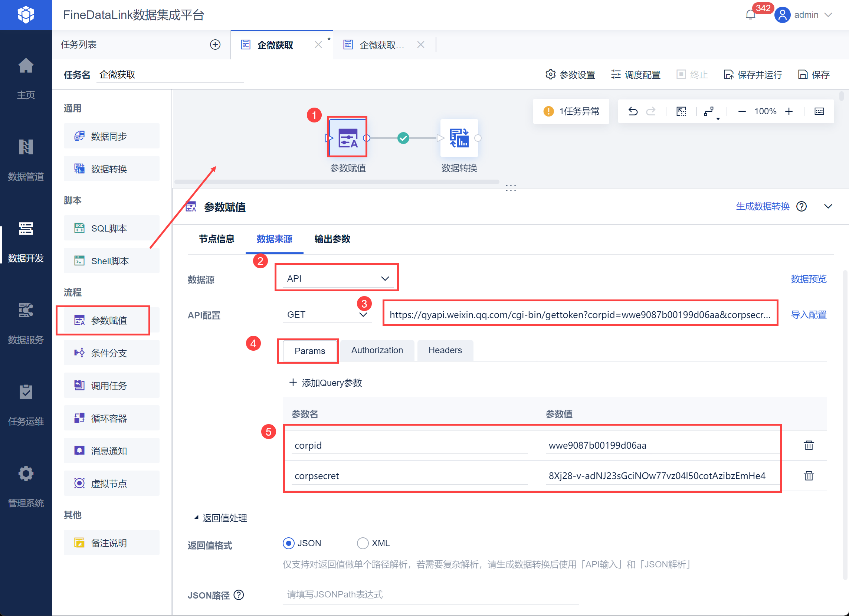Viewport: 849px width, 616px height.
Task: Open the Authorization tab
Action: point(377,350)
